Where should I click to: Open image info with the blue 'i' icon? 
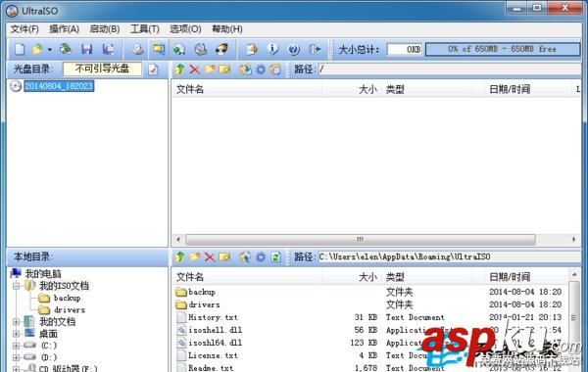pos(272,49)
